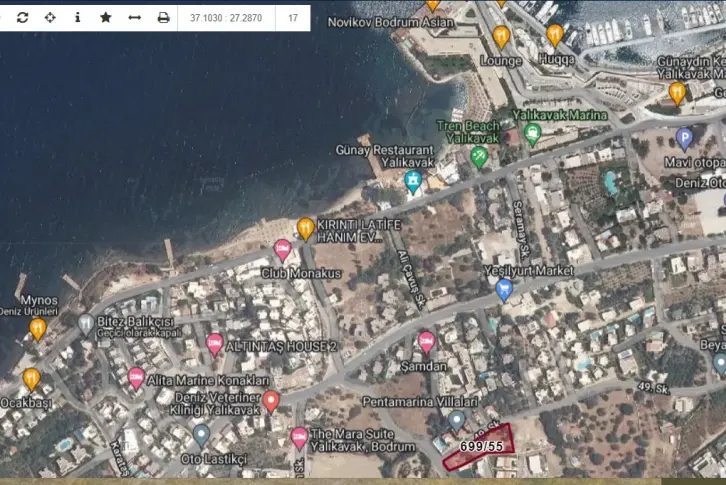Screen dimensions: 726x485
Task: Open the info tool icon
Action: (77, 18)
